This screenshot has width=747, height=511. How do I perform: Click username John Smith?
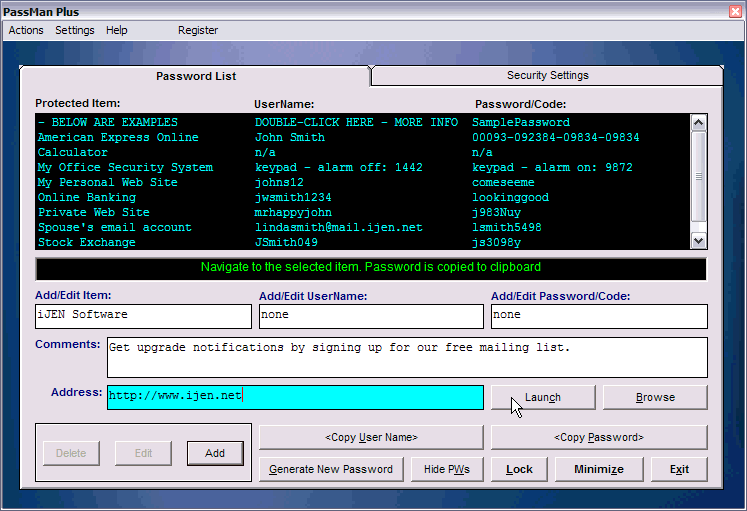(290, 138)
